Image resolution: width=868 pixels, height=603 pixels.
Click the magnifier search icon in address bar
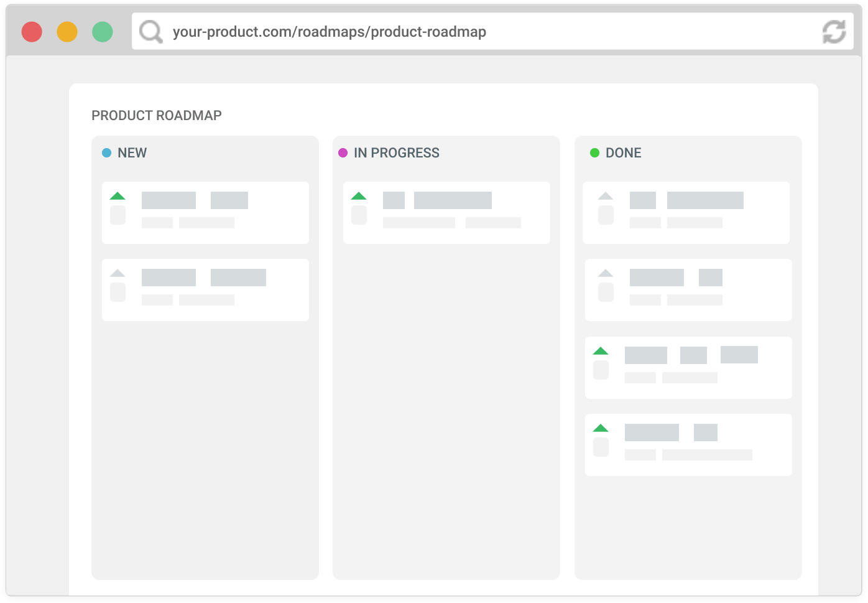tap(151, 31)
